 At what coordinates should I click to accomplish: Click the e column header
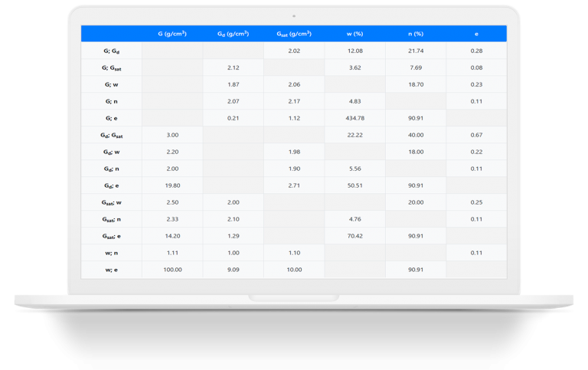point(476,34)
